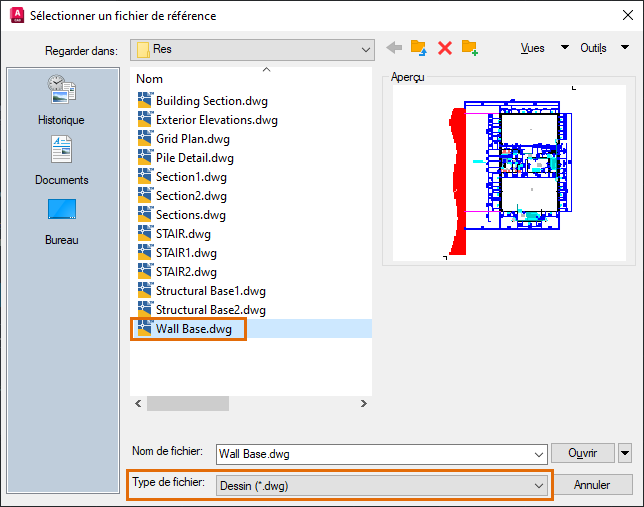Select file name STAIR1.dwg
Image resolution: width=644 pixels, height=507 pixels.
186,253
